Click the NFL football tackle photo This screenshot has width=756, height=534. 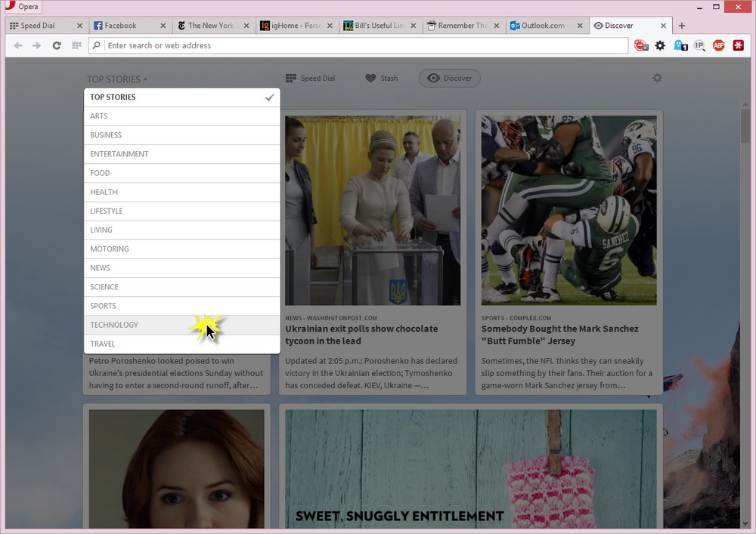point(569,211)
